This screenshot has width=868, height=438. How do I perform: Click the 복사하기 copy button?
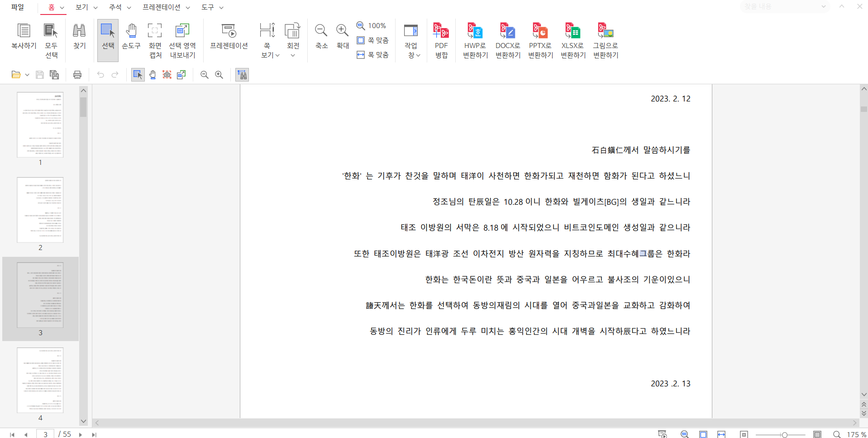24,36
